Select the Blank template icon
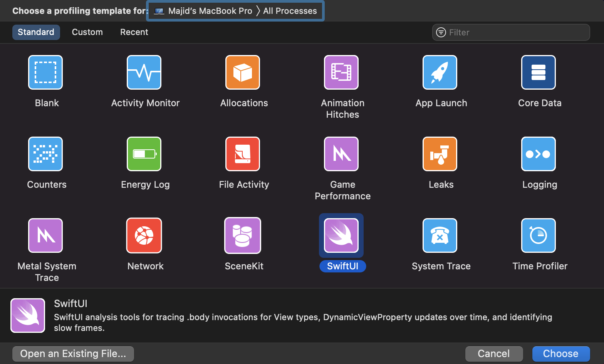The image size is (604, 364). click(x=45, y=72)
